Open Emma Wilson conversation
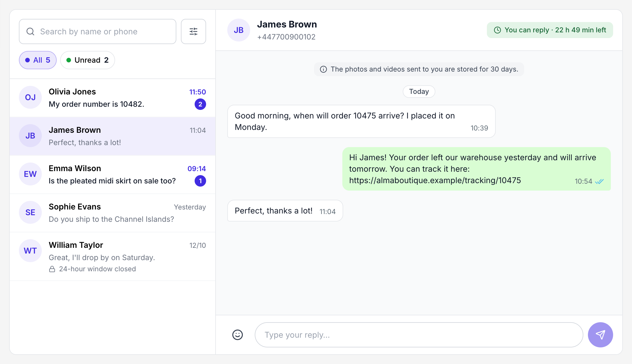 click(x=112, y=175)
